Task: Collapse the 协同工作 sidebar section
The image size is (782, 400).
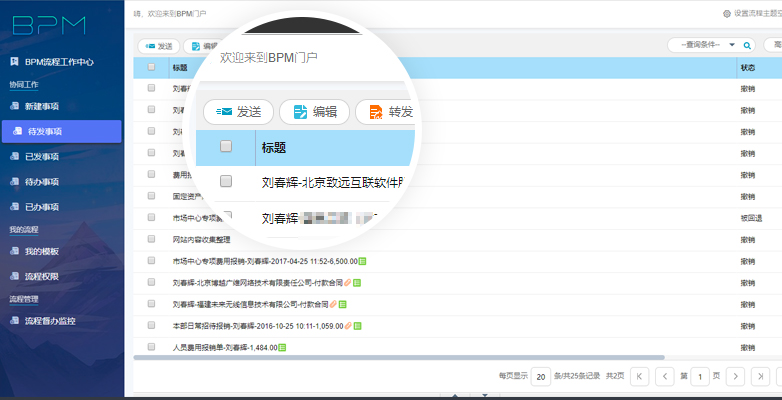Action: [23, 85]
